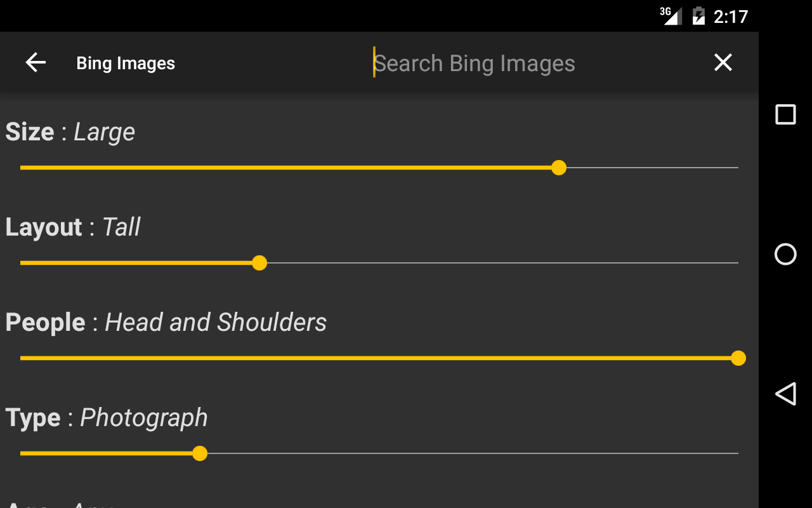
Task: Tap the 'People : Head and Shoulders' label
Action: tap(166, 323)
